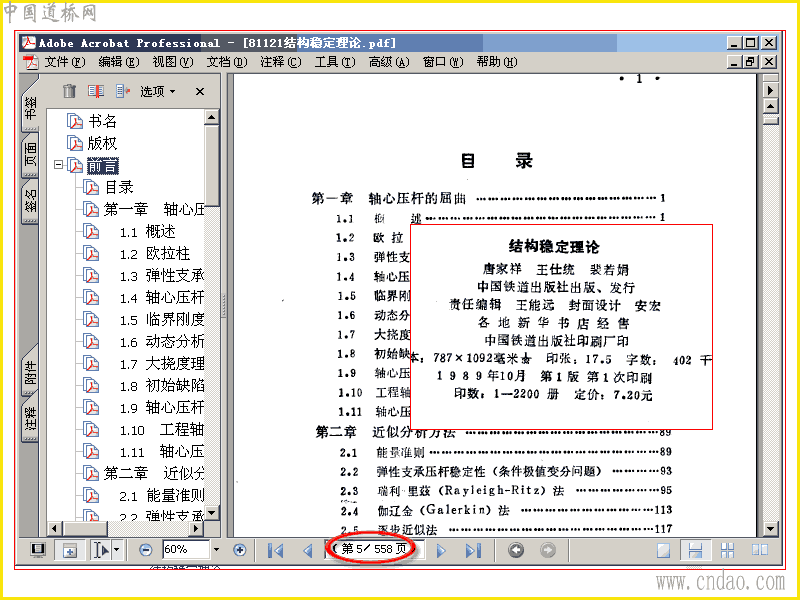
Task: Go to next page arrow
Action: (442, 551)
